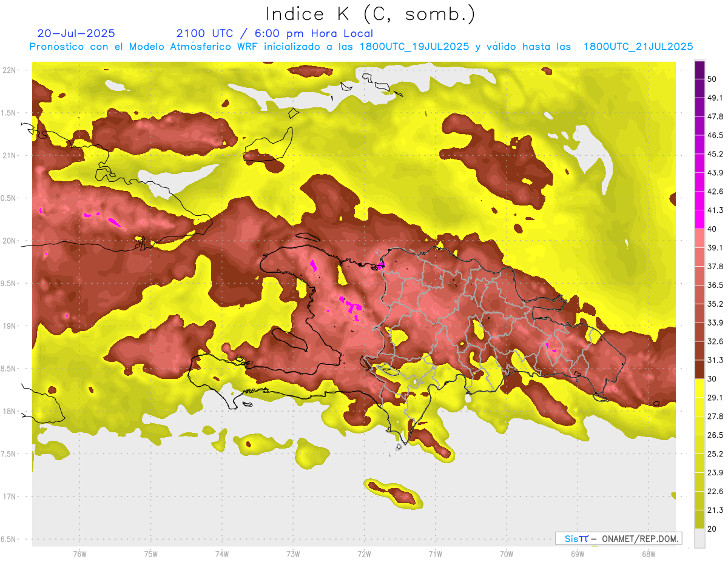Click the latitude label "18N"
The image size is (728, 562).
pos(10,411)
